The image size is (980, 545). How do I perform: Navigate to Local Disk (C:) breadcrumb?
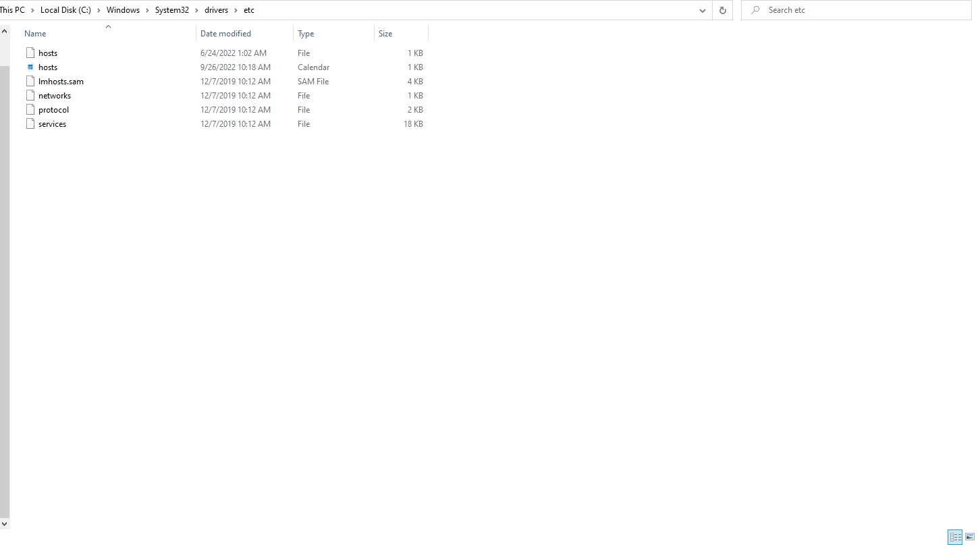65,10
